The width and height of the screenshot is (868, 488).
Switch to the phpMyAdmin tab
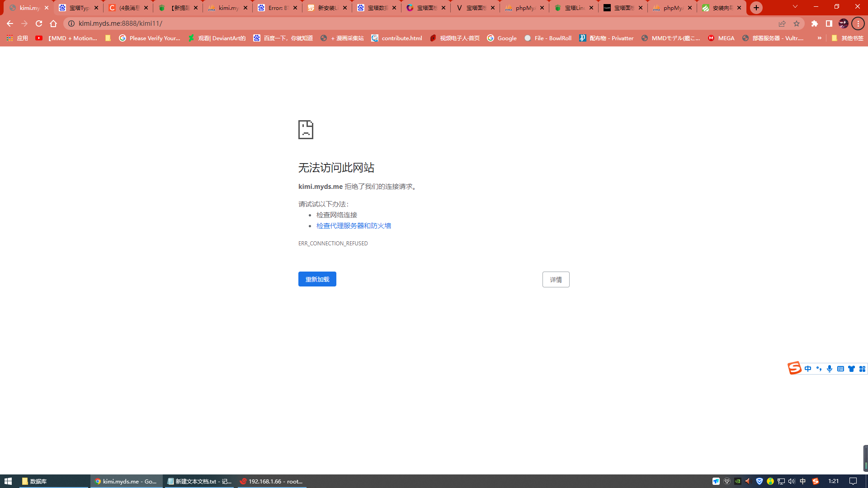point(524,8)
